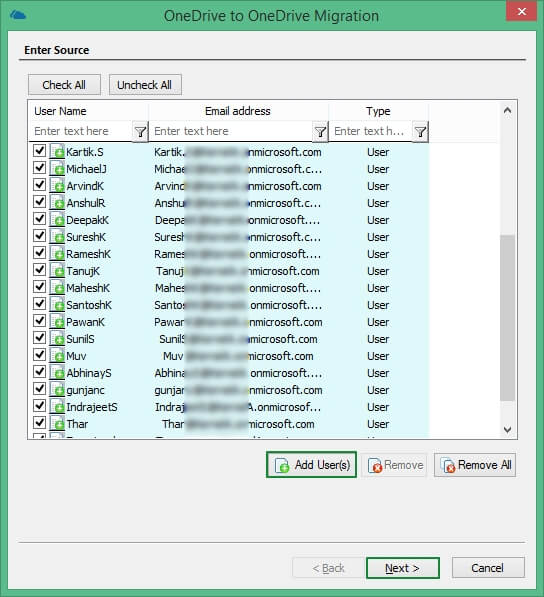The width and height of the screenshot is (544, 597).
Task: Click the user icon beside TanujK
Action: tap(57, 271)
